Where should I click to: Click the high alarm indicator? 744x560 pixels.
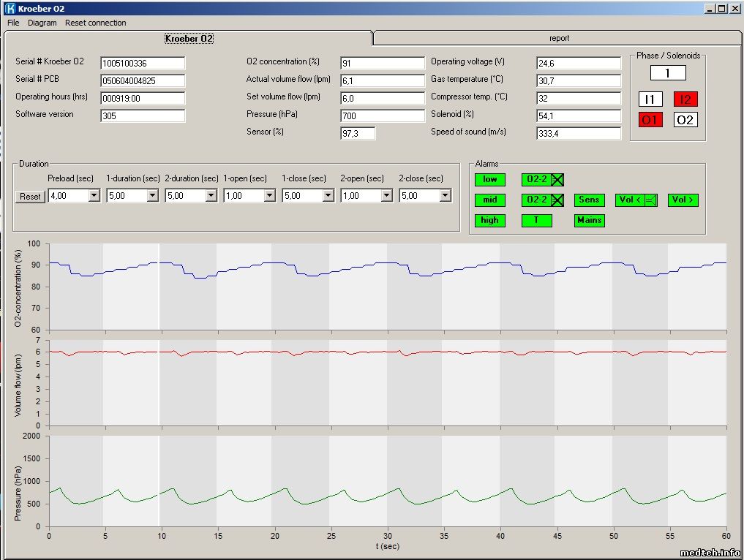(489, 220)
